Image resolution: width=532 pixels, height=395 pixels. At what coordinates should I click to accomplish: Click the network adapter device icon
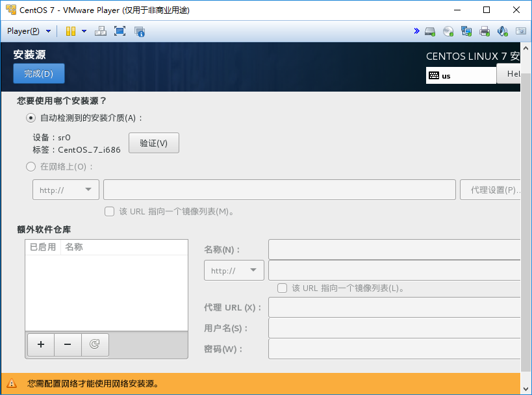(x=466, y=32)
